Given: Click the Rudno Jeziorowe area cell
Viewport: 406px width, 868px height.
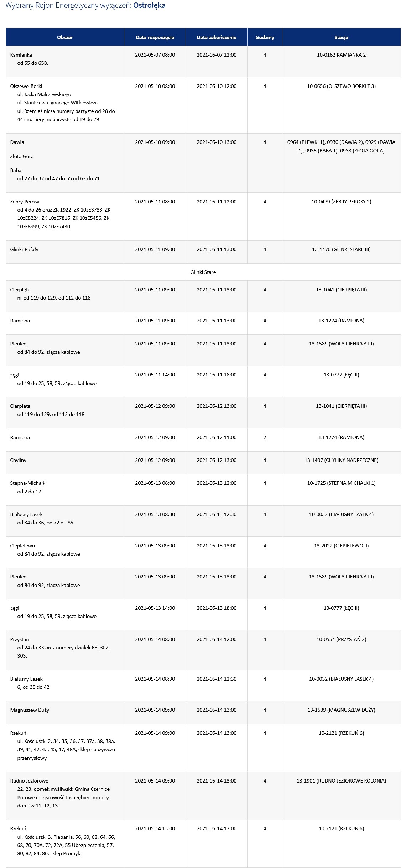Looking at the screenshot, I should [x=65, y=796].
